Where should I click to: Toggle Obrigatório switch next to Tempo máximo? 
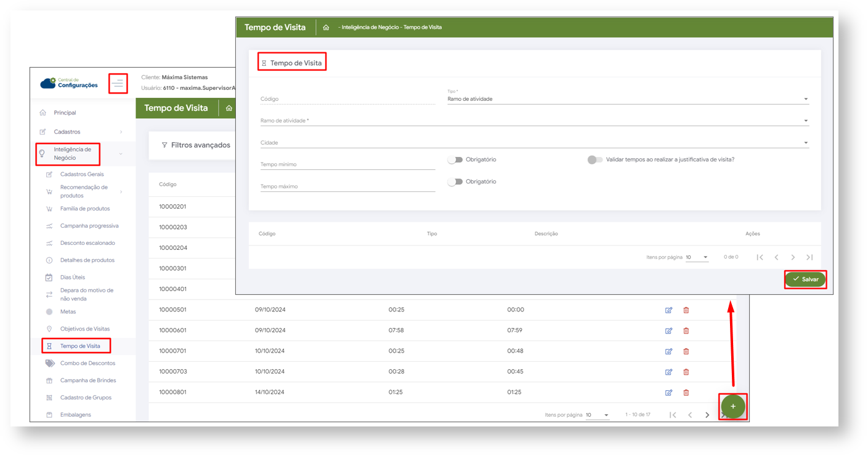(x=455, y=182)
